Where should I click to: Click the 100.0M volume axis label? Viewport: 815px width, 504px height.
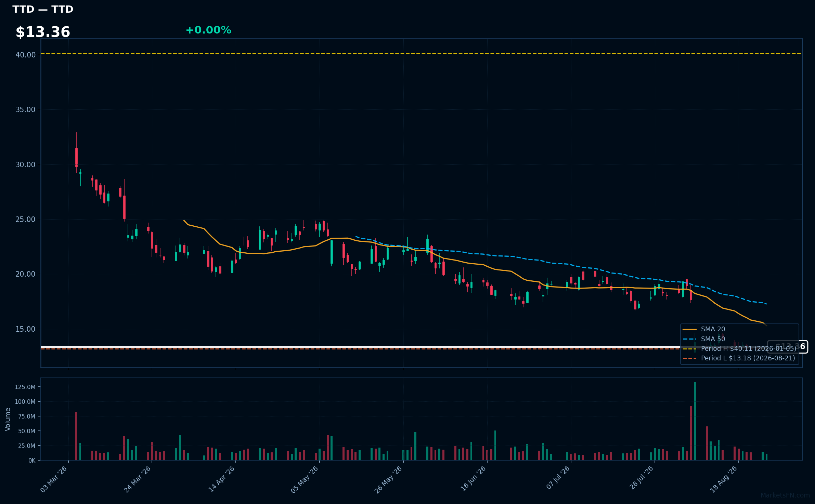(25, 402)
